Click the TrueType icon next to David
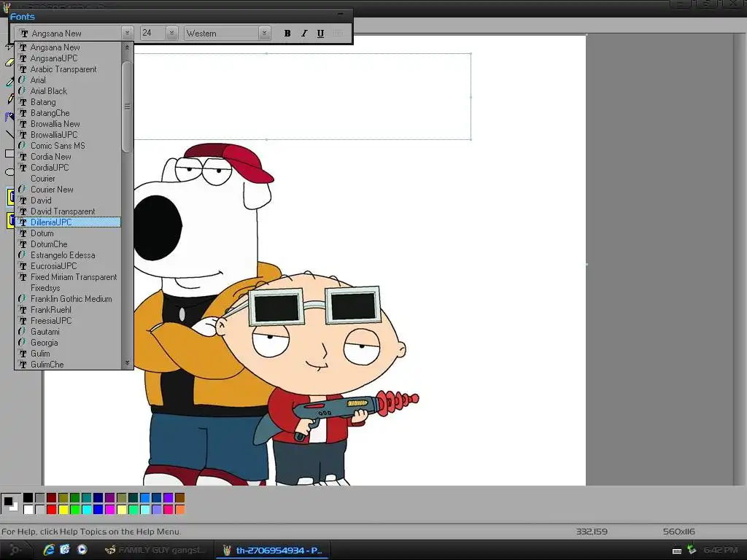Viewport: 747px width, 560px height. [23, 201]
